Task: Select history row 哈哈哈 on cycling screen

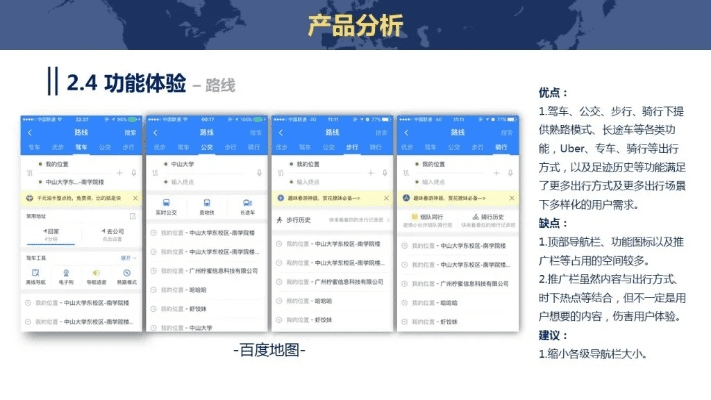Action: coord(458,302)
